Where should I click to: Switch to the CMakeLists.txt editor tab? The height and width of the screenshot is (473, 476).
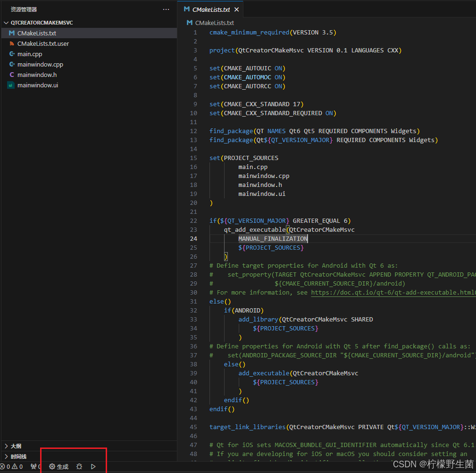tap(210, 9)
